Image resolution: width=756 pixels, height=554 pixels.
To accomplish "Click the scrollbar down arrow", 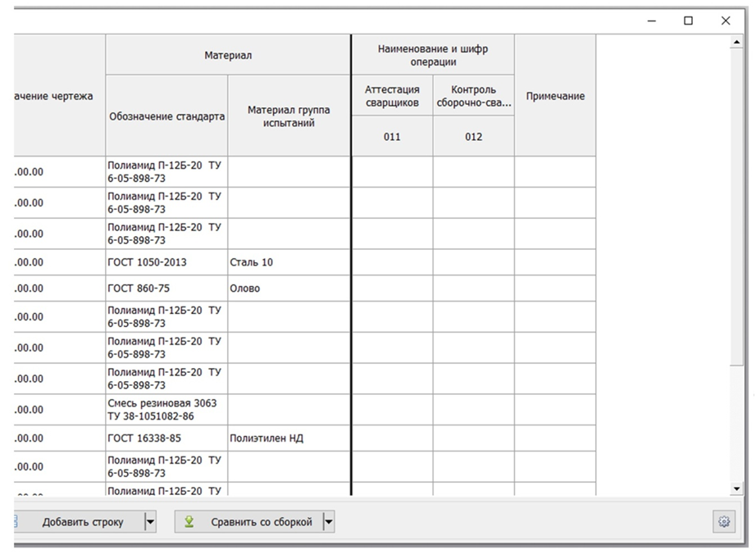I will coord(736,488).
